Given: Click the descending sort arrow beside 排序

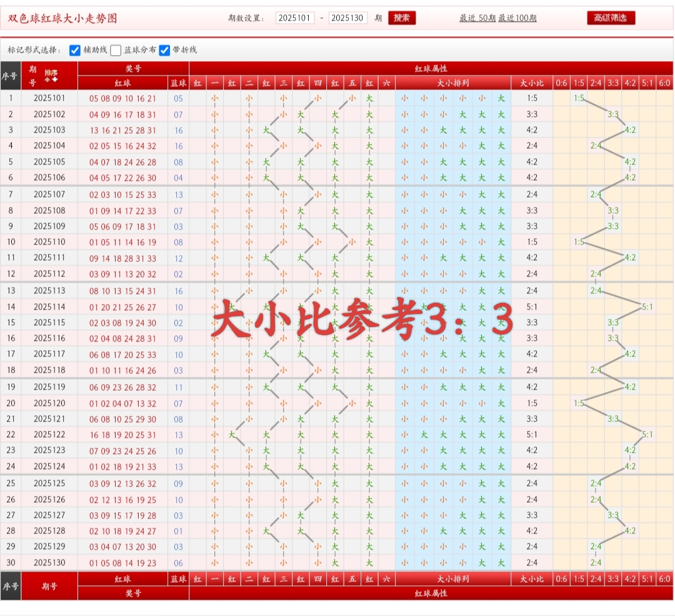Looking at the screenshot, I should tap(54, 79).
